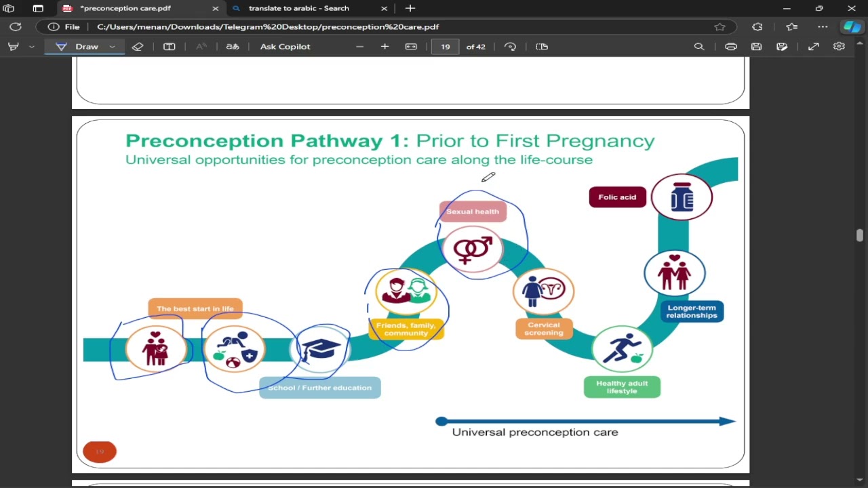Click the running figure graphic
868x488 pixels.
tap(622, 348)
